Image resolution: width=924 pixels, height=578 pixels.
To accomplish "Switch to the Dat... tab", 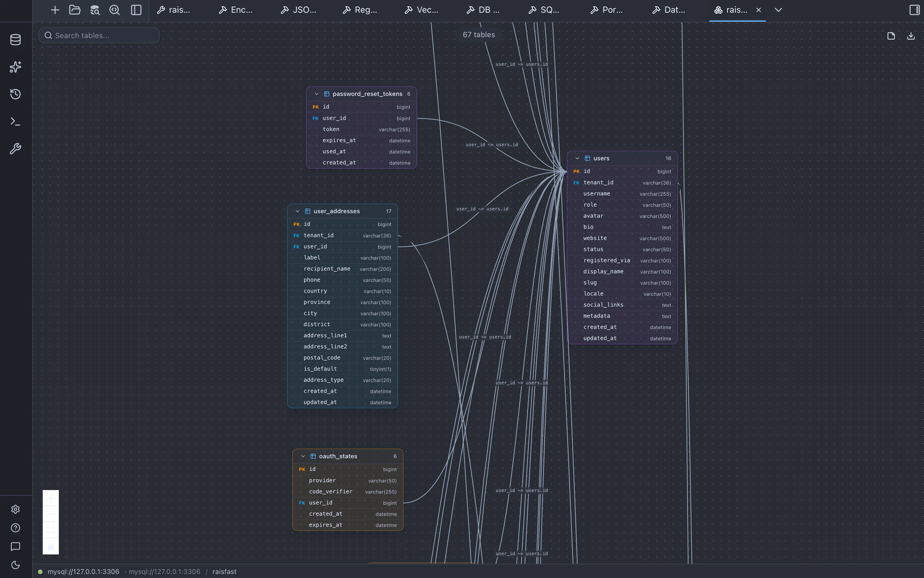I will (x=669, y=10).
